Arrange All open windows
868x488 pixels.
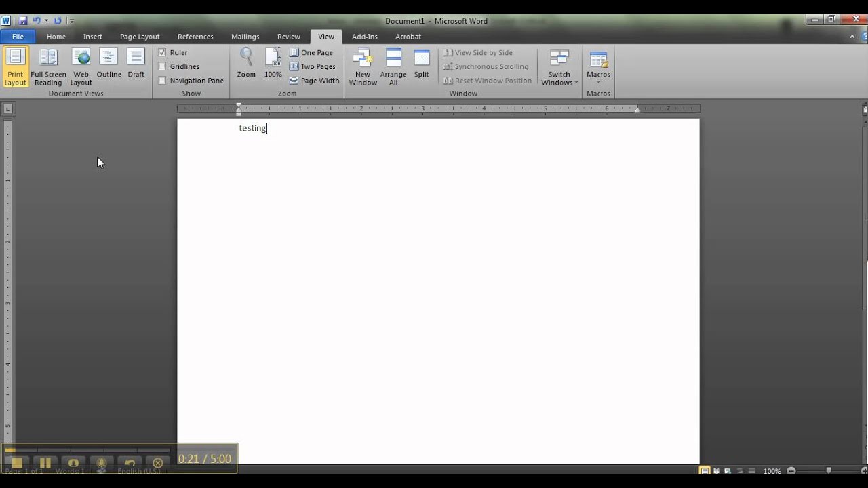(x=393, y=67)
